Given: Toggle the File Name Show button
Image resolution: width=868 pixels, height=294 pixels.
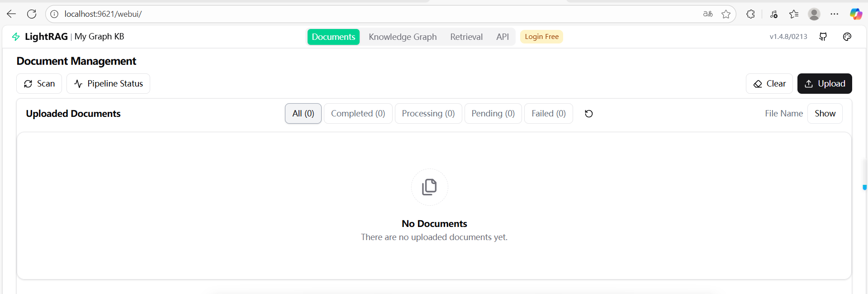Looking at the screenshot, I should 825,113.
